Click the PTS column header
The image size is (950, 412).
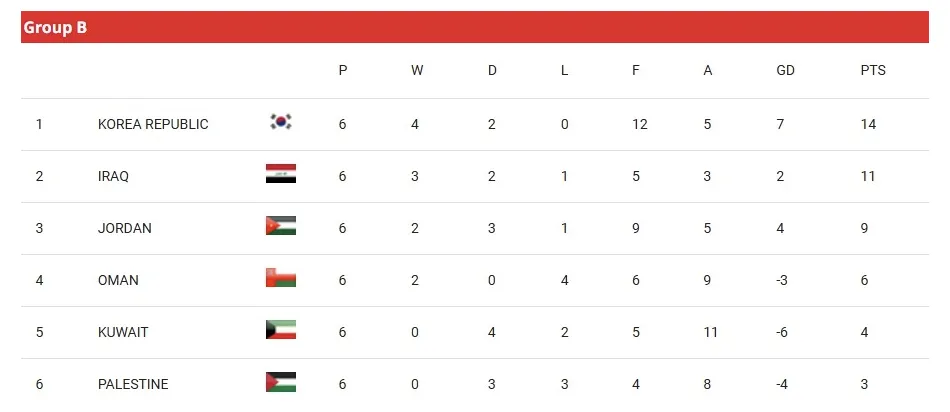[x=873, y=70]
